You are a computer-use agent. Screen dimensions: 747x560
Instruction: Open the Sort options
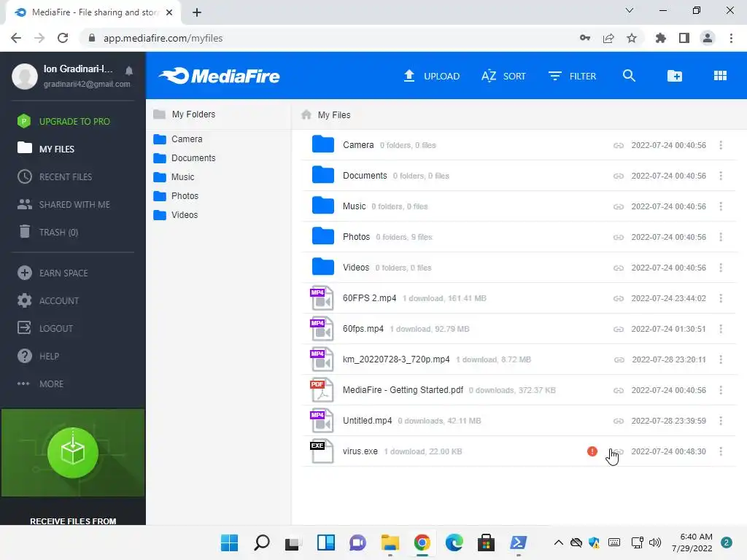[503, 76]
